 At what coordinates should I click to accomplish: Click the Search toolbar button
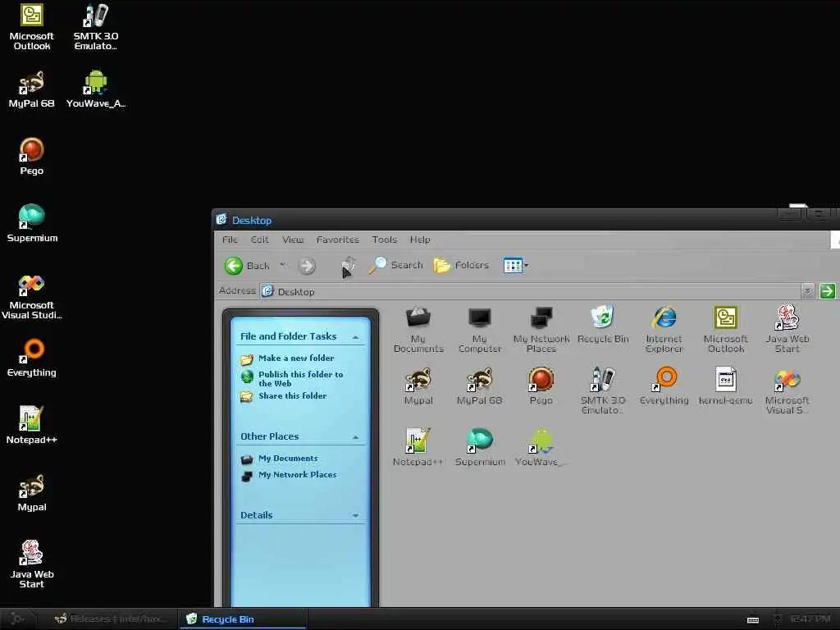396,265
